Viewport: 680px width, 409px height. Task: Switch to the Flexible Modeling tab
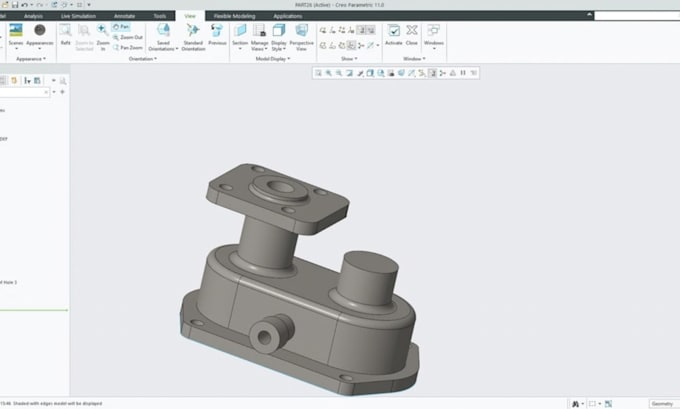point(235,16)
